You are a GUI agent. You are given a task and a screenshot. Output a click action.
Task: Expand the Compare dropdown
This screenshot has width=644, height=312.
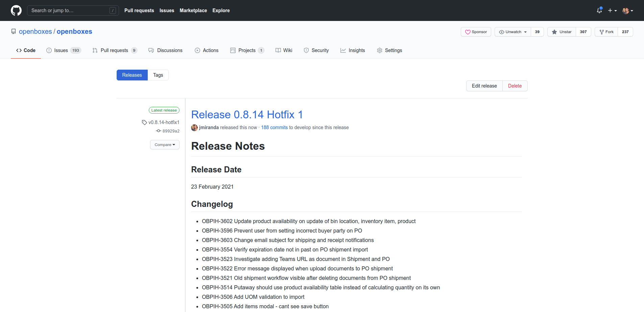[x=165, y=145]
